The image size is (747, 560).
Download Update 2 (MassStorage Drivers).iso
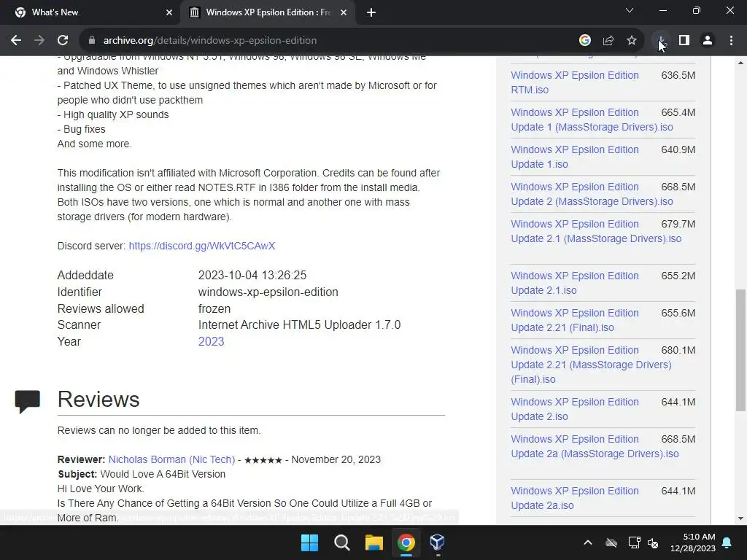click(x=592, y=194)
